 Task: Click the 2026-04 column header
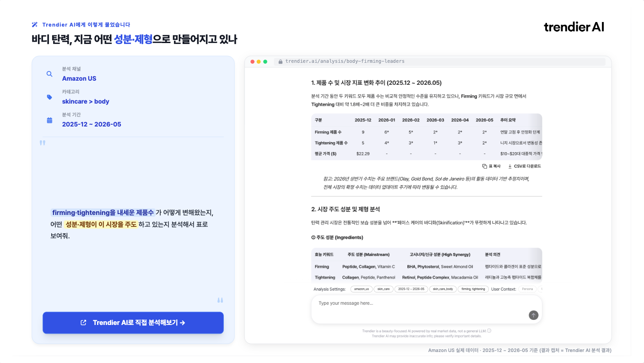tap(460, 120)
